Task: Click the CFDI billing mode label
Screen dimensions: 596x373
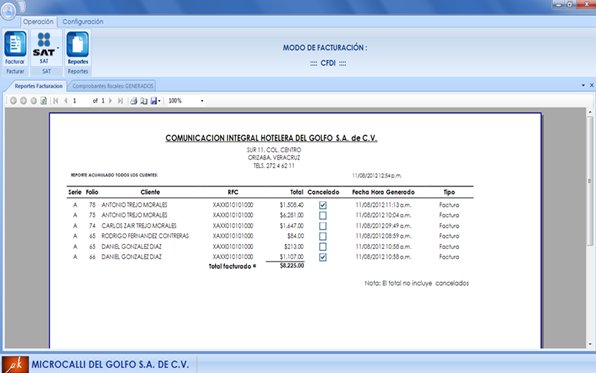Action: click(x=328, y=63)
